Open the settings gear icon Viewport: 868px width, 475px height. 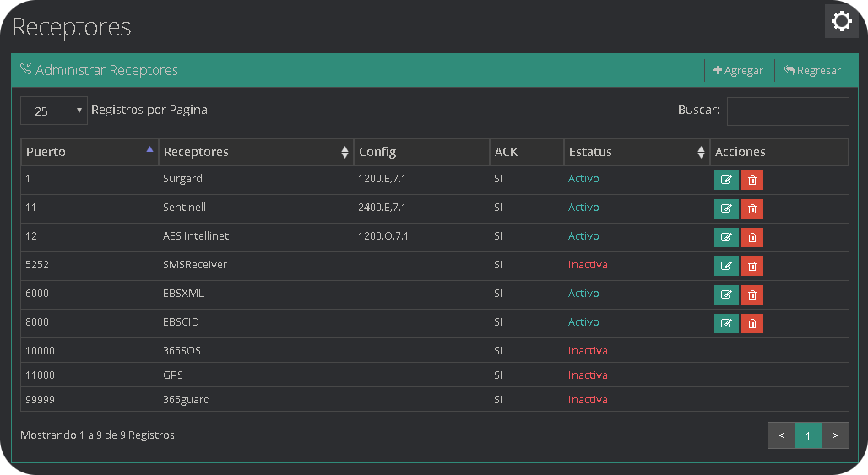pos(841,21)
